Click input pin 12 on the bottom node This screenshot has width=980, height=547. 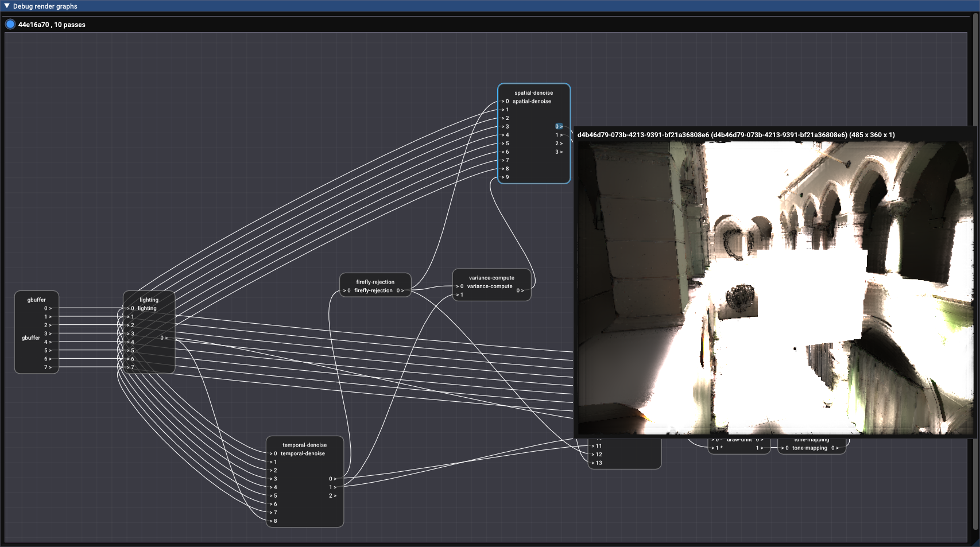[597, 455]
